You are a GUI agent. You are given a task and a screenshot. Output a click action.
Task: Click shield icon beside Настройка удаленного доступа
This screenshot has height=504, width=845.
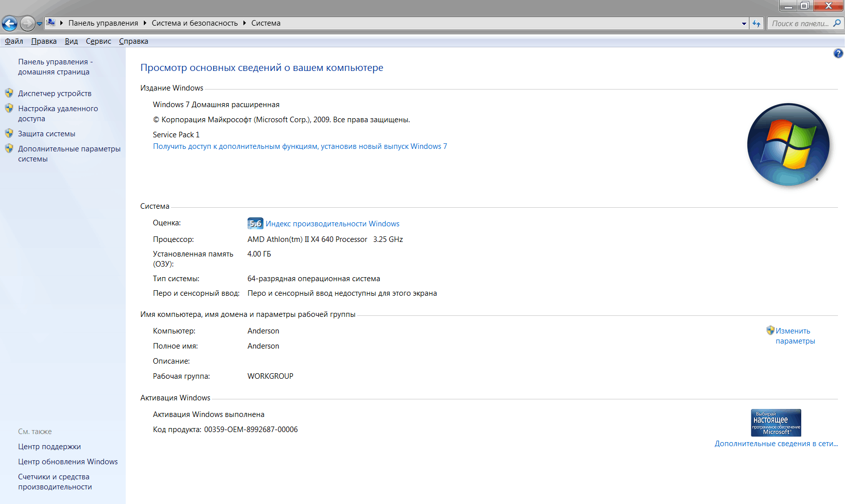(9, 108)
